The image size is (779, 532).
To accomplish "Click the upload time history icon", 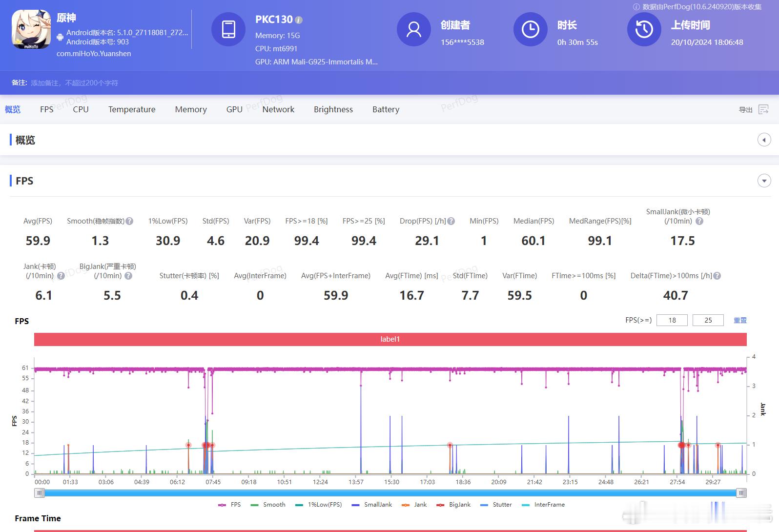I will (x=644, y=29).
